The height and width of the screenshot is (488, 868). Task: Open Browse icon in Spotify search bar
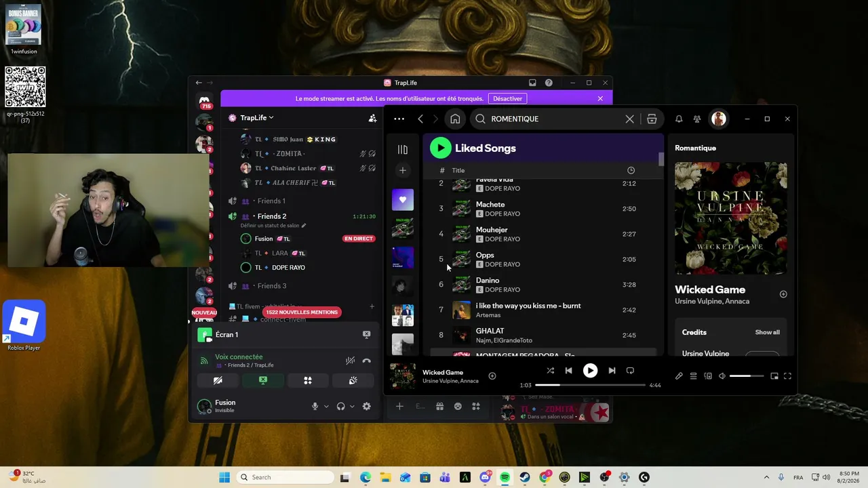(x=652, y=119)
